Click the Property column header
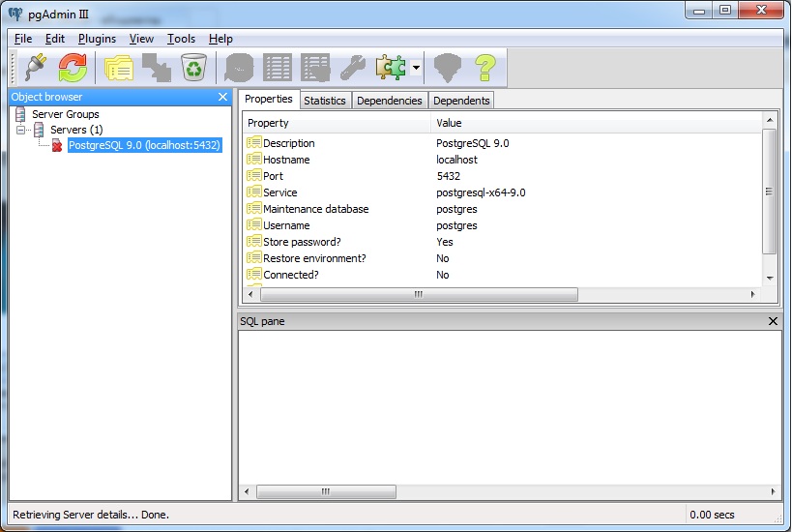The image size is (792, 532). click(x=337, y=123)
